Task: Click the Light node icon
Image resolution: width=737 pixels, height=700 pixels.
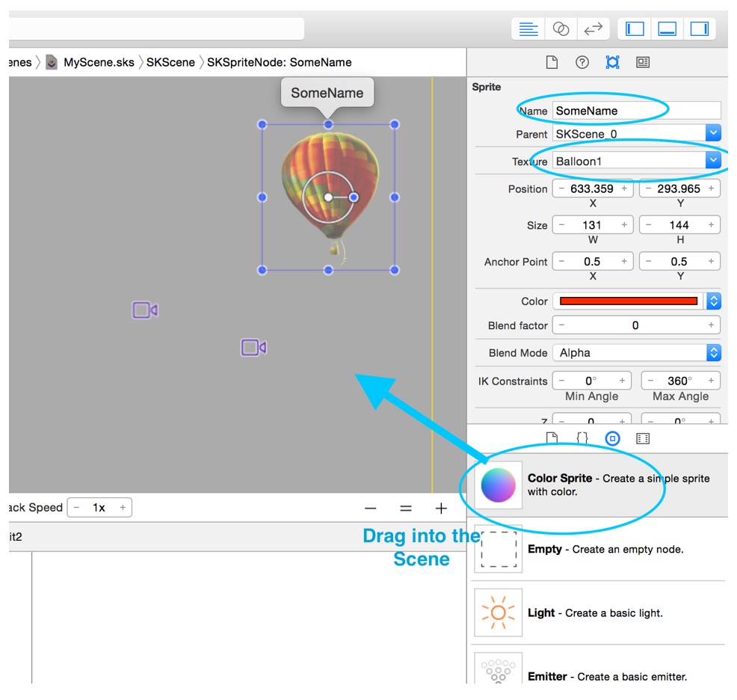Action: pos(498,612)
